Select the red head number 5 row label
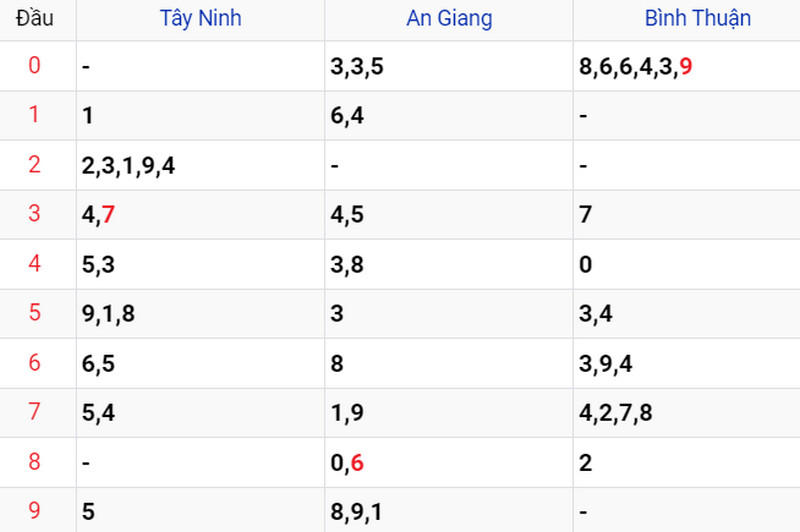This screenshot has width=800, height=532. [x=34, y=312]
